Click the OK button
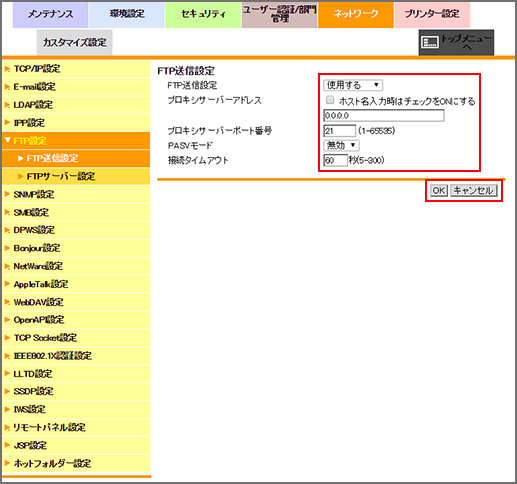 tap(439, 191)
